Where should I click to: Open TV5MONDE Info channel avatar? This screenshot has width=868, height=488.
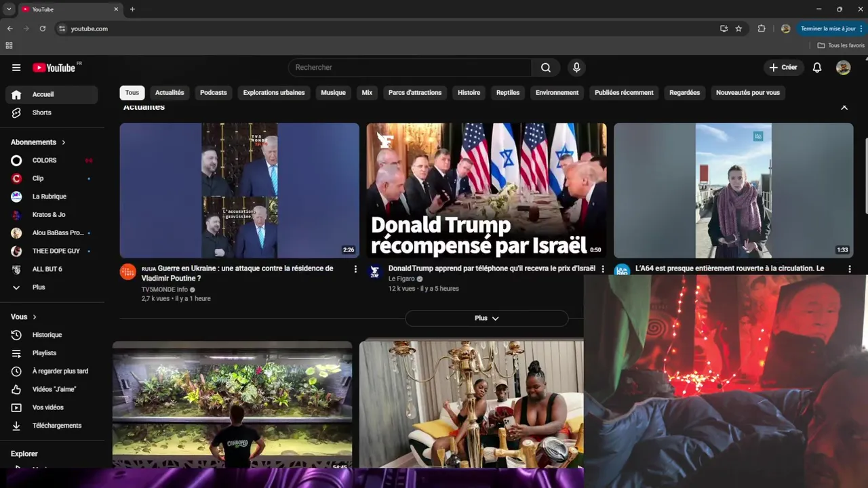128,272
